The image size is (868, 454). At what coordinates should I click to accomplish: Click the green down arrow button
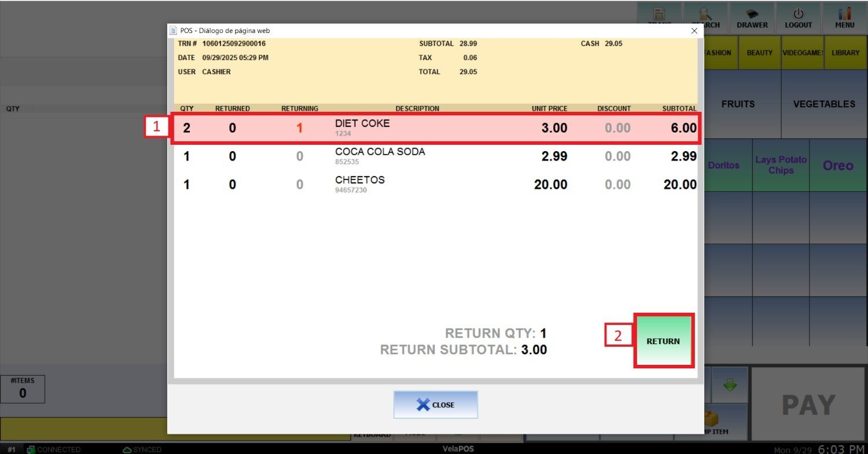[730, 385]
